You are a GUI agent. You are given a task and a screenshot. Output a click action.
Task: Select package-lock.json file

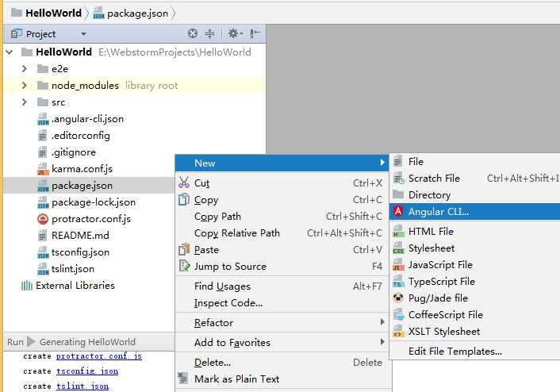pos(94,202)
